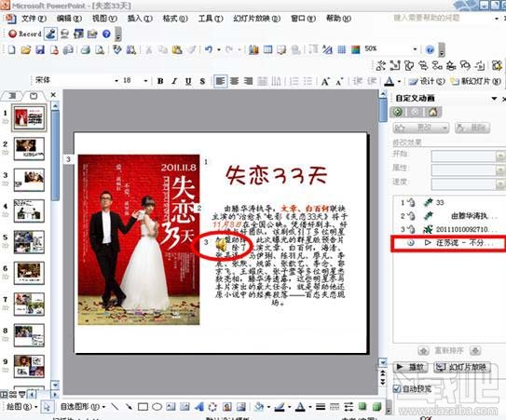506x420 pixels.
Task: Click the blue help question mark beside Record
Action: tap(106, 34)
